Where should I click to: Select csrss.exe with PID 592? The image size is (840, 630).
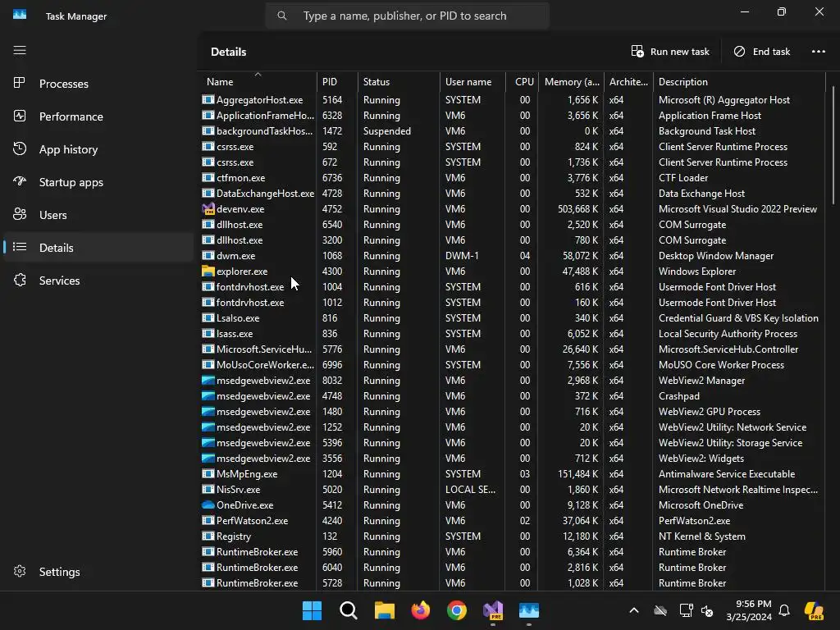512,146
